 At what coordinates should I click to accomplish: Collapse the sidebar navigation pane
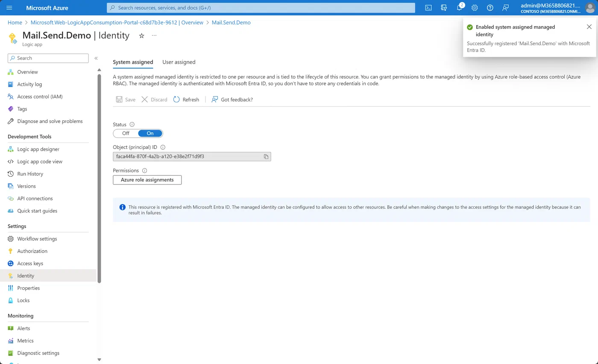(x=96, y=58)
